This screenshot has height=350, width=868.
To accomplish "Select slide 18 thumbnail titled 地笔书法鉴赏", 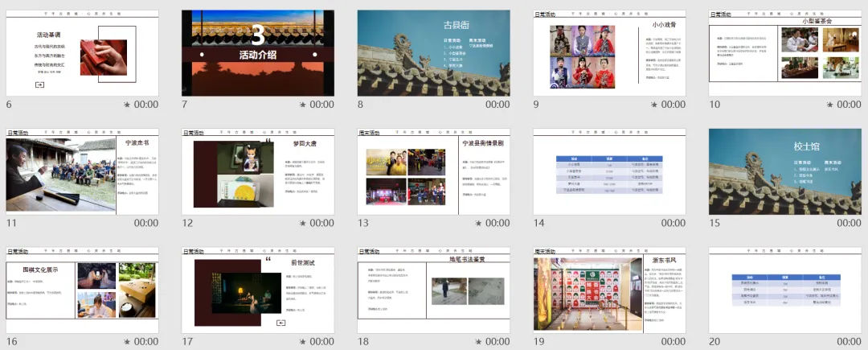I will point(434,290).
